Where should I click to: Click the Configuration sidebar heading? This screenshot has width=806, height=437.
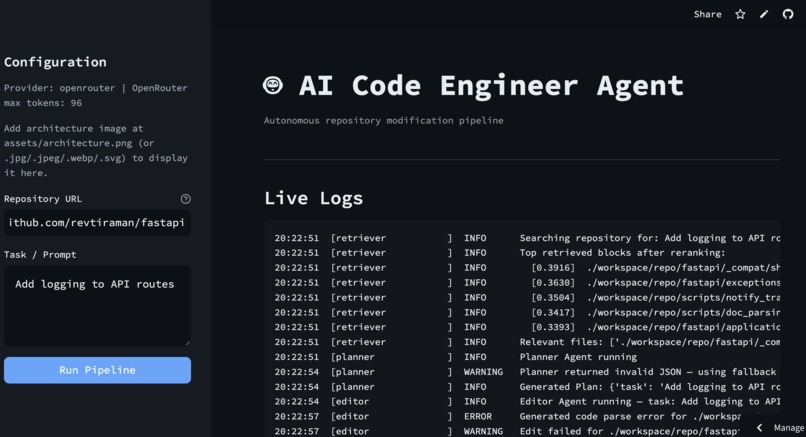coord(56,62)
